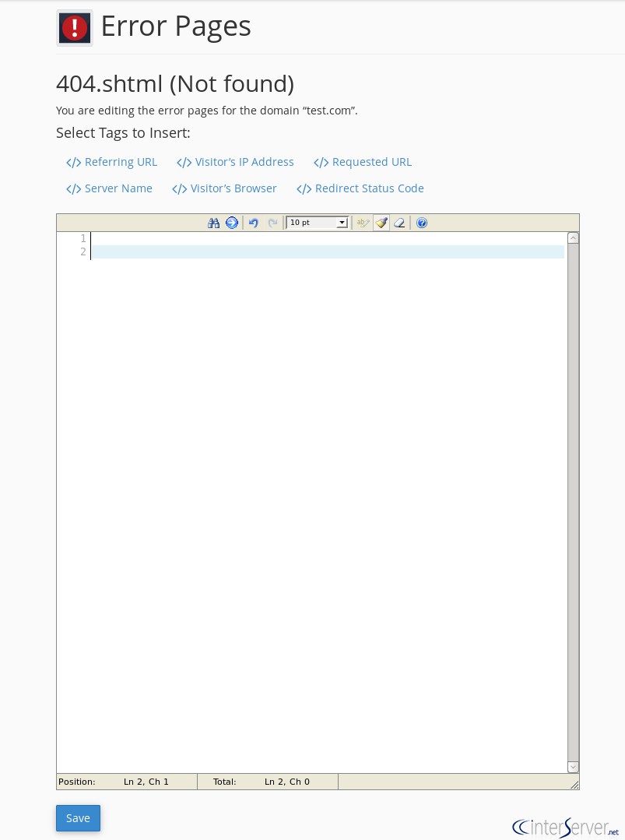This screenshot has height=840, width=625.
Task: Click the editor scrollbar up arrow
Action: coord(573,238)
